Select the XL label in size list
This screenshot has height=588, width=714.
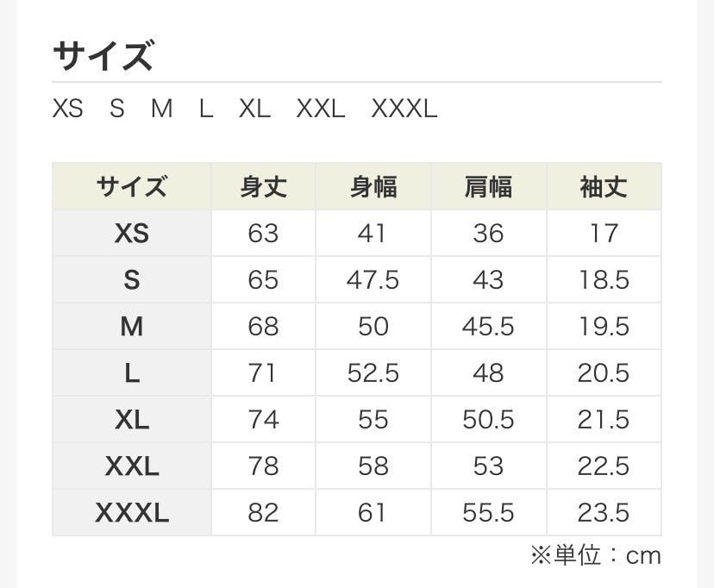[x=254, y=109]
